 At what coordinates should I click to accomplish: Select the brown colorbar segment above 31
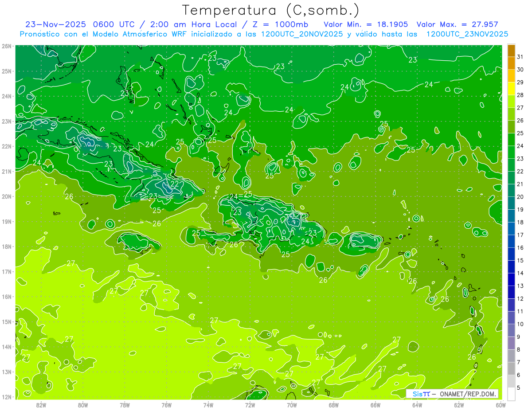click(511, 51)
